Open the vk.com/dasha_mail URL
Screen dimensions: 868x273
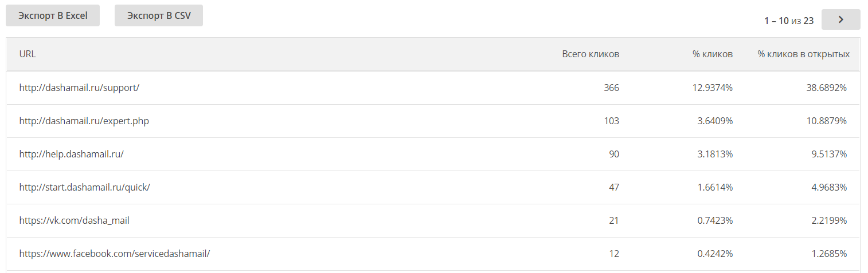[x=74, y=220]
